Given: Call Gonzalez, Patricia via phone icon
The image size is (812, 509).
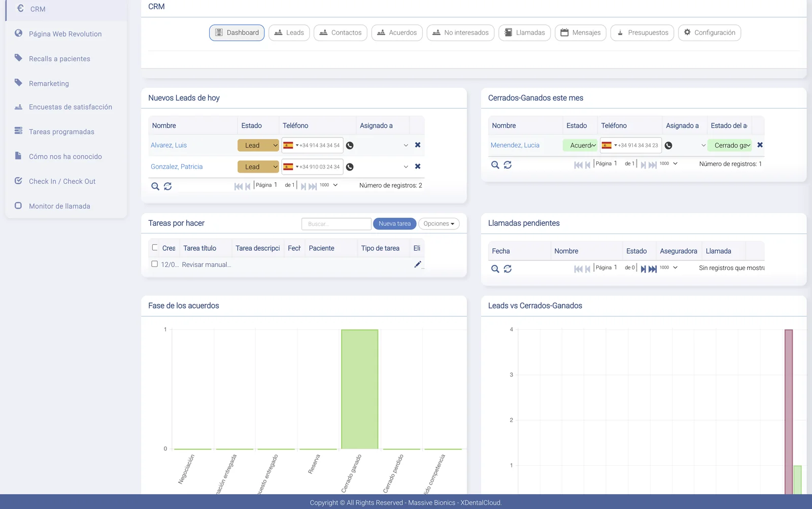Looking at the screenshot, I should pos(350,167).
